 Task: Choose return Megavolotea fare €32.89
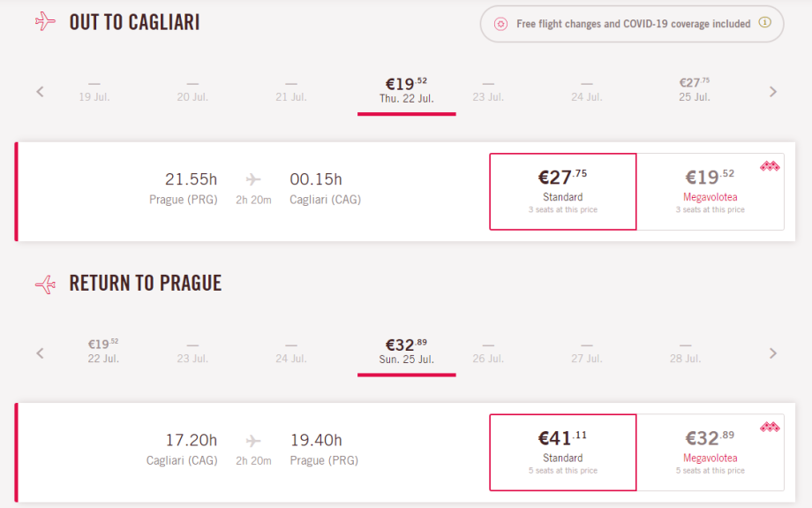click(x=710, y=452)
